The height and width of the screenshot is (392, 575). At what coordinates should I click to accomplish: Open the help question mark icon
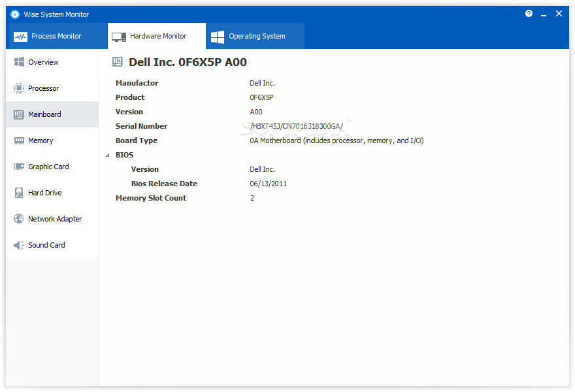(529, 14)
